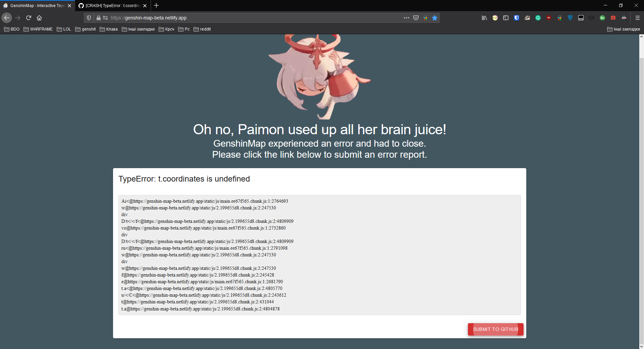Open the WARFRAME bookmarks folder
This screenshot has height=349, width=644.
(x=38, y=29)
